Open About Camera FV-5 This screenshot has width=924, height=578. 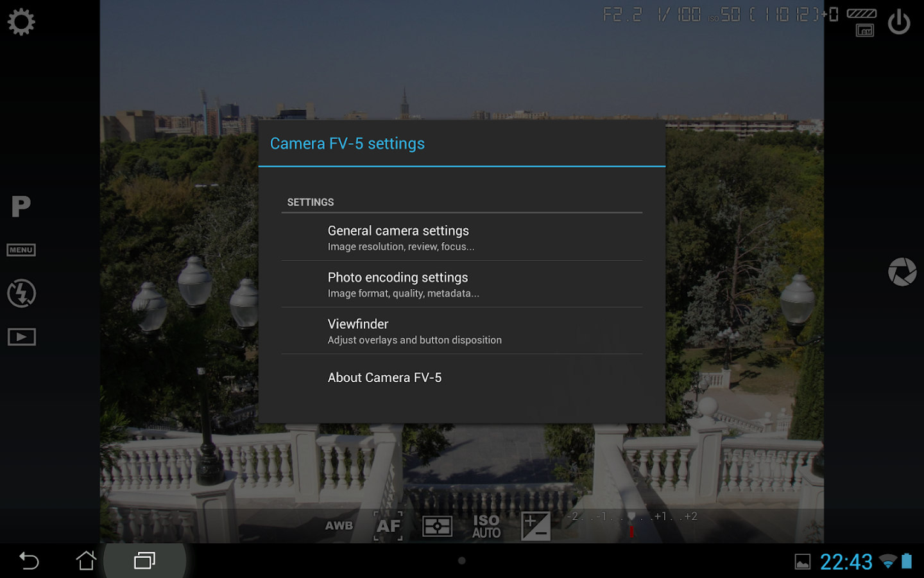(x=462, y=378)
